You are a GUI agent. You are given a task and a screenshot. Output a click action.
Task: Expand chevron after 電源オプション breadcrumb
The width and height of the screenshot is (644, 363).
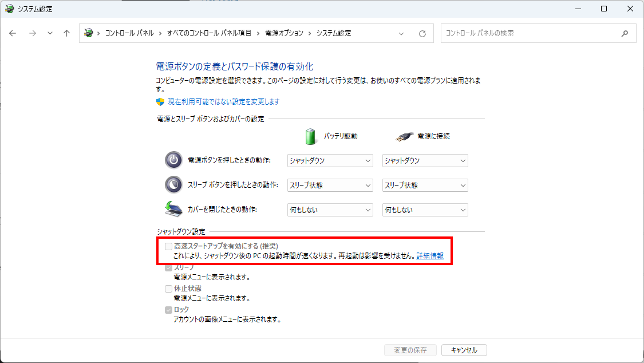(x=310, y=33)
